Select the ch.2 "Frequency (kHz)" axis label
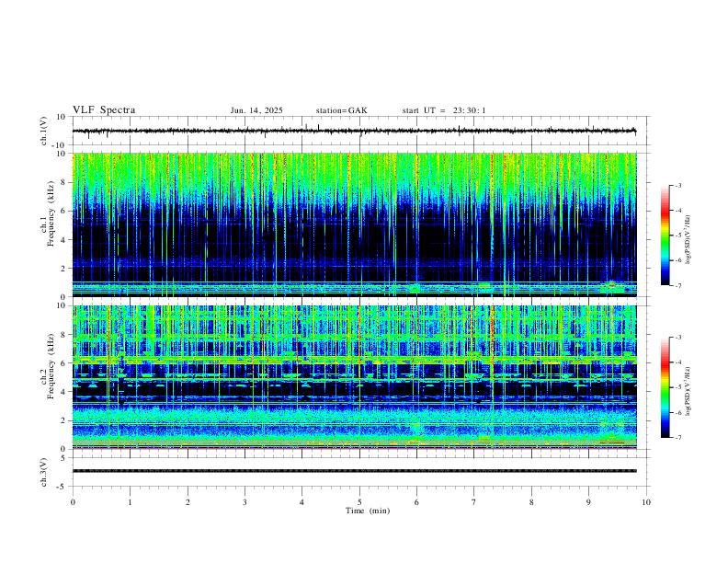The image size is (728, 563). click(51, 366)
